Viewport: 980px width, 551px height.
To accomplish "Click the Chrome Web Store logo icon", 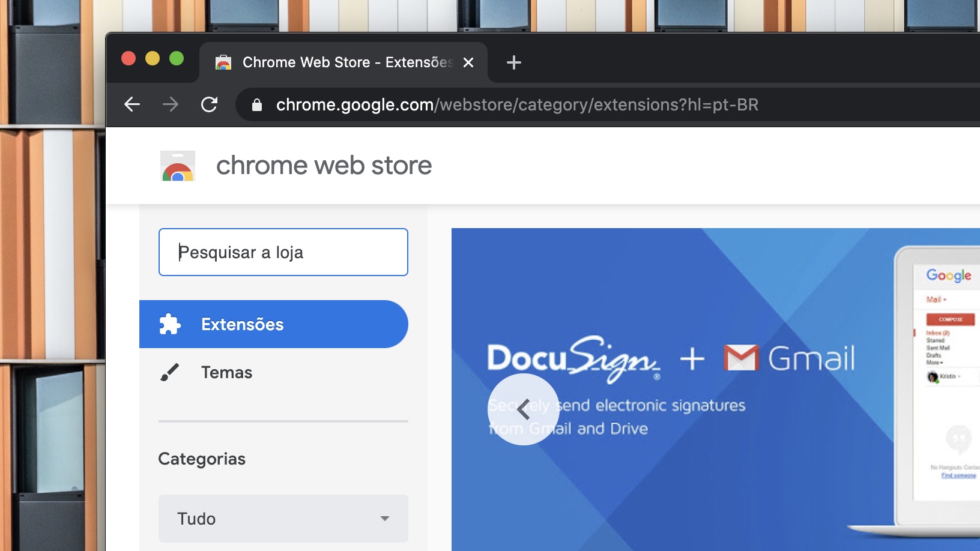I will [178, 166].
